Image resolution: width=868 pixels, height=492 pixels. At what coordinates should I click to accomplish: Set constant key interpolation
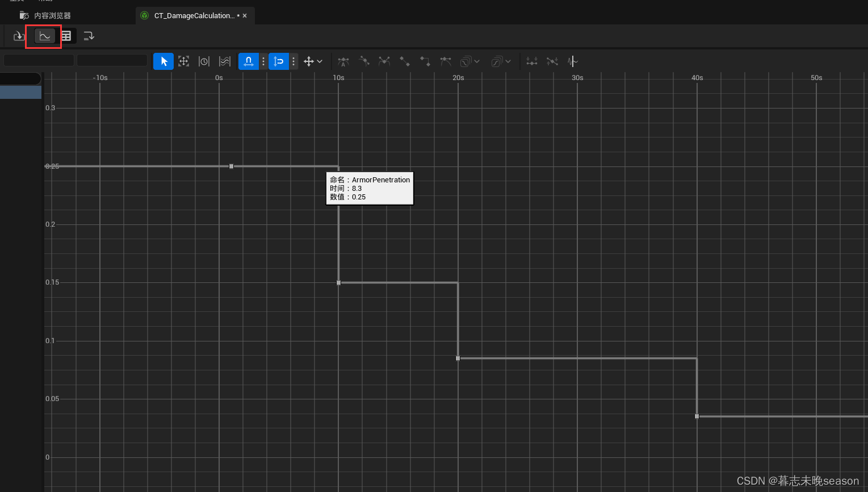(x=425, y=61)
